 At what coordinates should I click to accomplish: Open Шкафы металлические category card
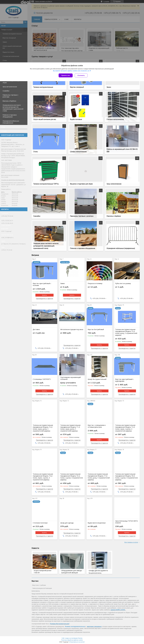click(85, 139)
